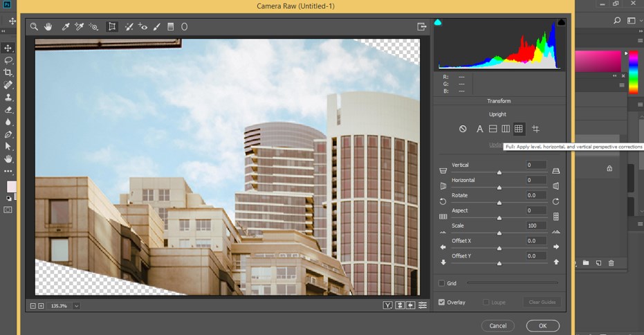Screen dimensions: 644x335
Task: Choose the Red Eye Removal tool
Action: click(143, 27)
